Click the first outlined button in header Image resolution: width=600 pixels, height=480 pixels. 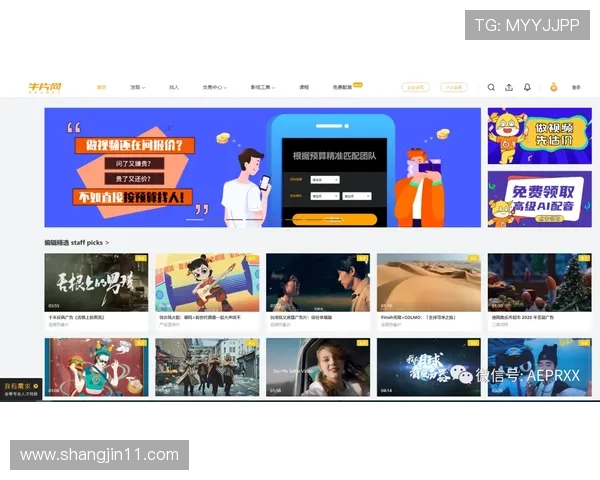coord(415,88)
